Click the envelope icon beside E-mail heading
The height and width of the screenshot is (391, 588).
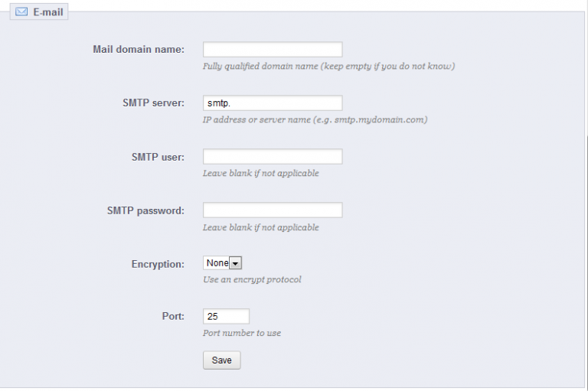(x=21, y=13)
